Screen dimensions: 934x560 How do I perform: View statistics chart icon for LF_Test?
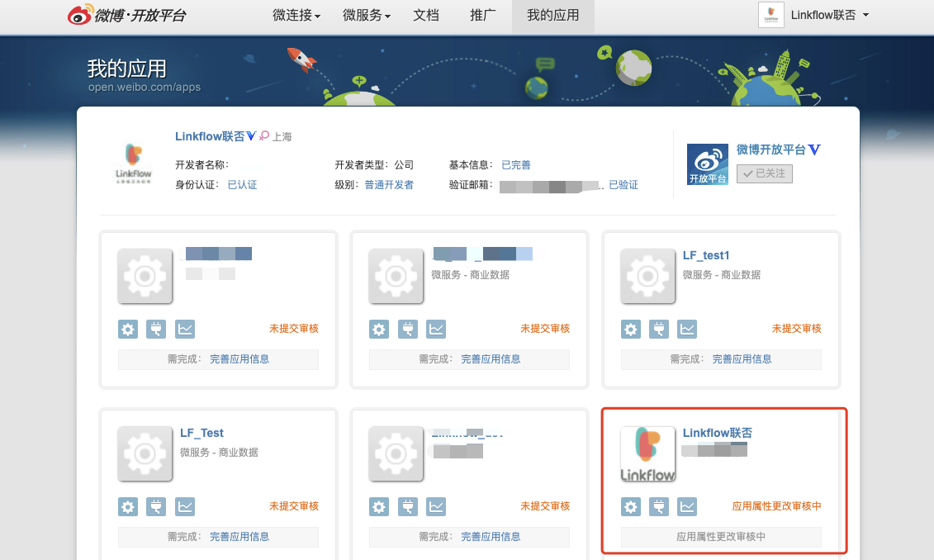[x=185, y=506]
